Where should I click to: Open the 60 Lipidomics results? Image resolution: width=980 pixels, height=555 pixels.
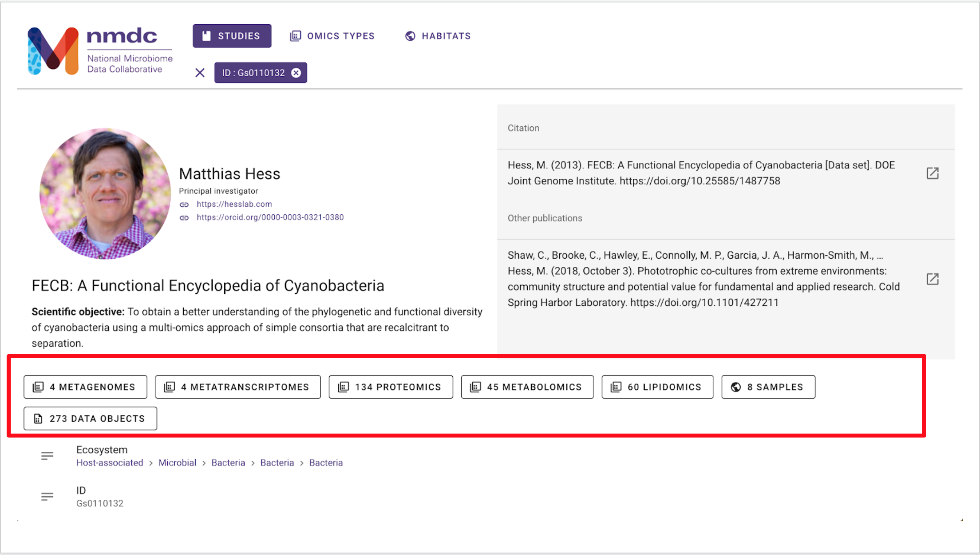657,386
